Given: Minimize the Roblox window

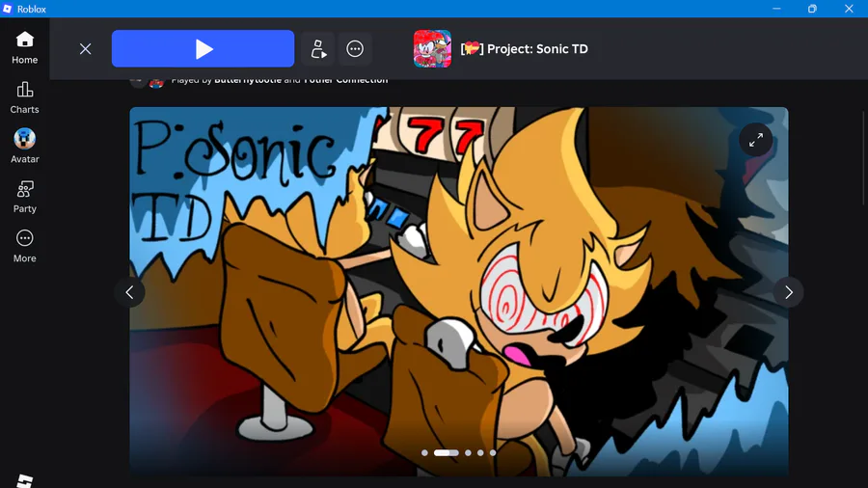Looking at the screenshot, I should click(776, 9).
